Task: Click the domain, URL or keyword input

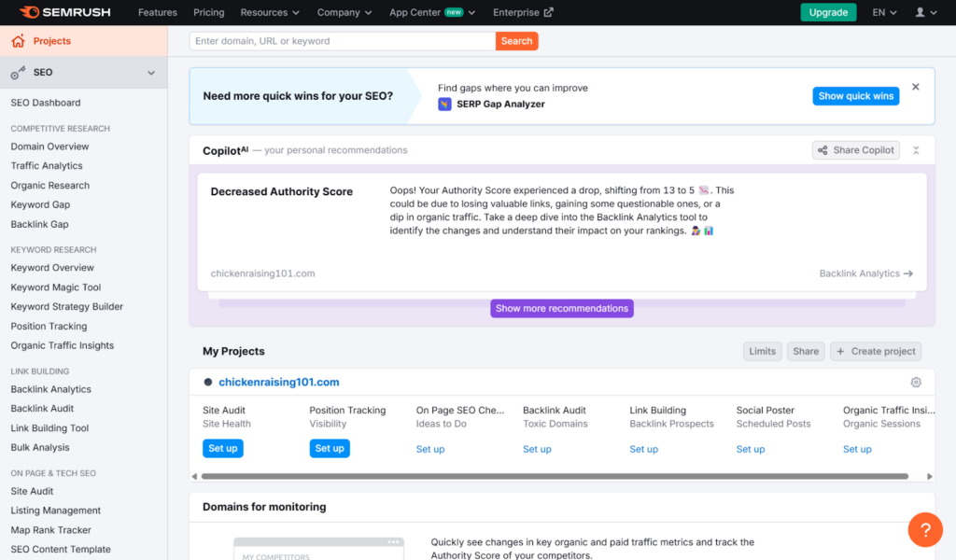Action: point(342,41)
